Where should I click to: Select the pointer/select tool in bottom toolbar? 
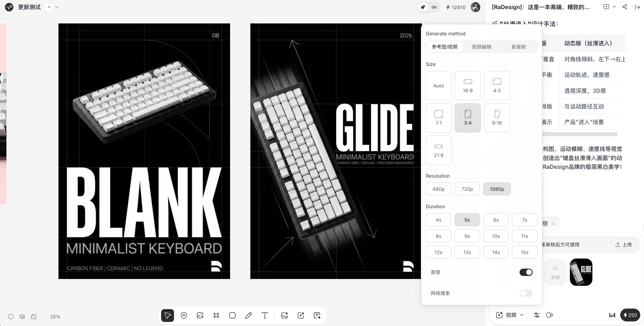[167, 315]
